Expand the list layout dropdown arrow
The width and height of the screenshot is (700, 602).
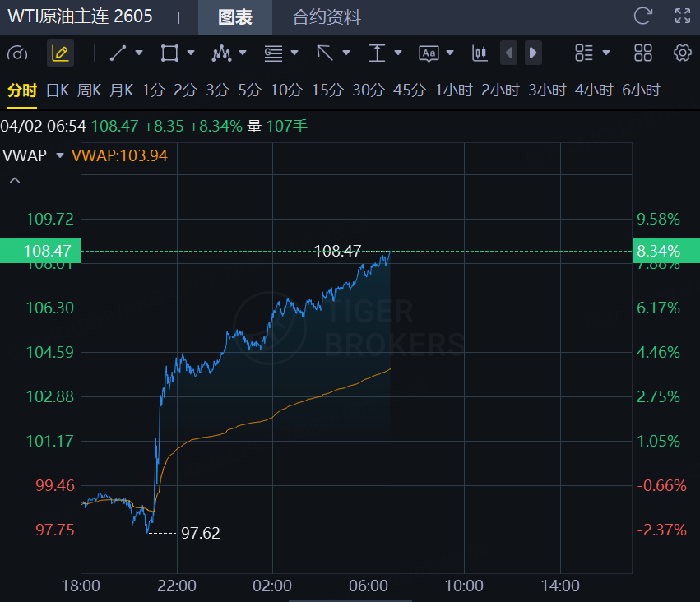click(x=606, y=53)
